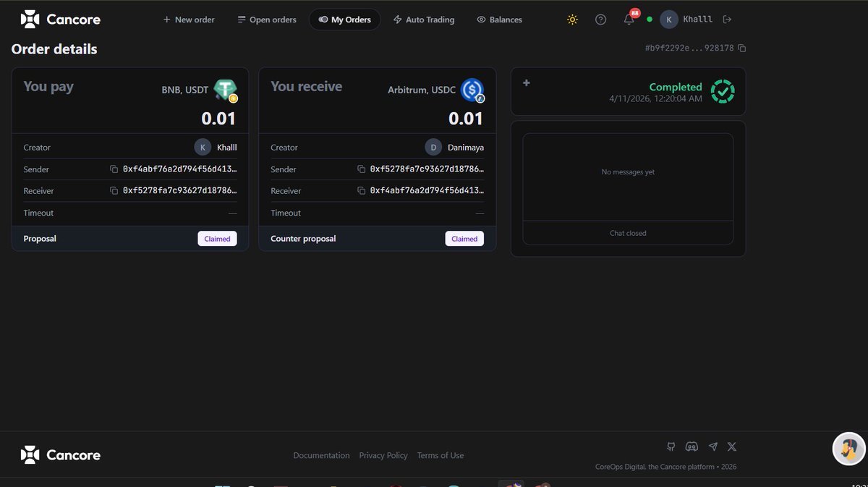Toggle light theme with sun icon
The width and height of the screenshot is (868, 487).
[572, 20]
